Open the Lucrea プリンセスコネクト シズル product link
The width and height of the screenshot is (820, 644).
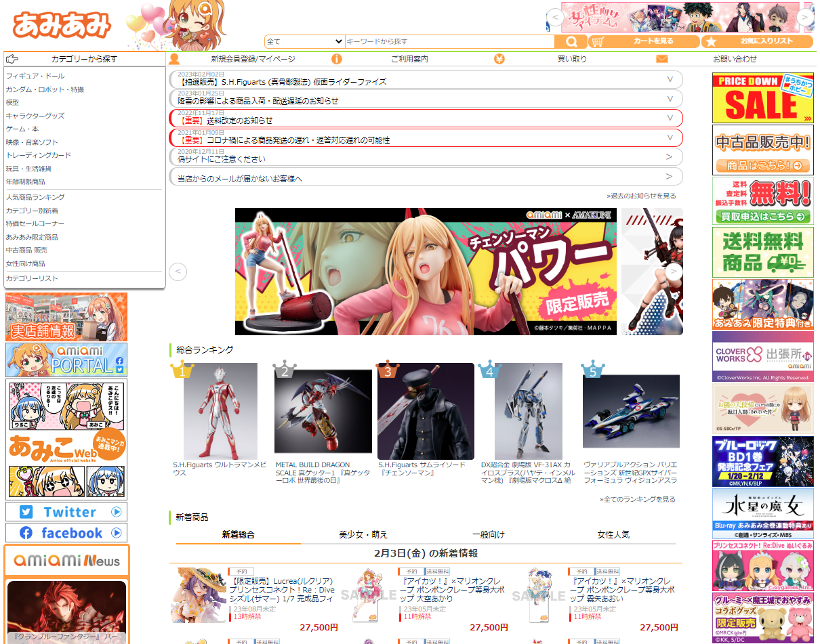(283, 590)
